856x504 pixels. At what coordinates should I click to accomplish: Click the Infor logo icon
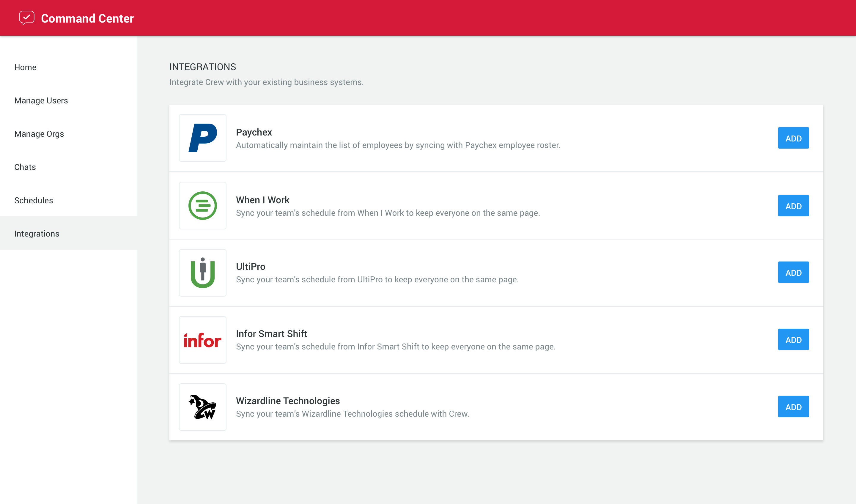click(x=203, y=340)
